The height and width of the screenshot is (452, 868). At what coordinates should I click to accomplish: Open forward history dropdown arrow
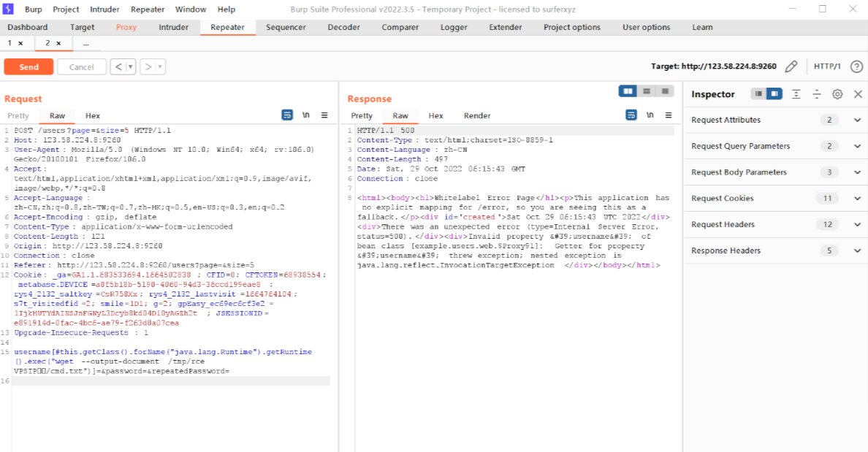(x=160, y=67)
